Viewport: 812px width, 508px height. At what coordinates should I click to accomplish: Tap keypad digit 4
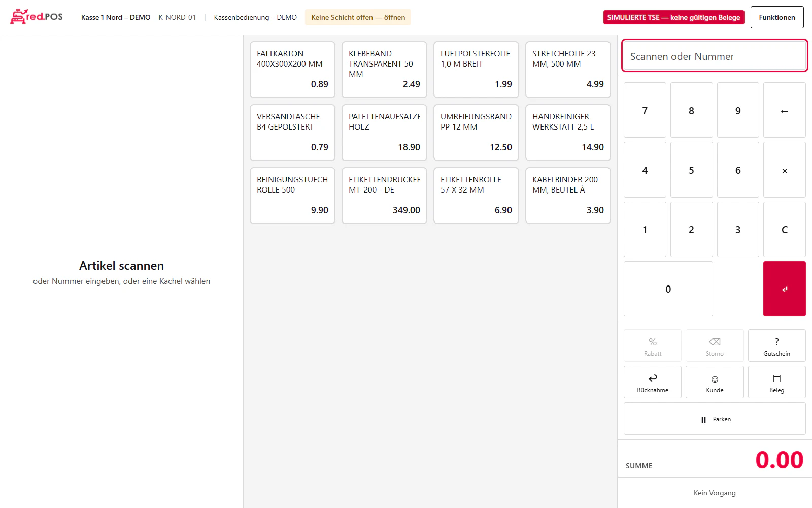click(x=645, y=170)
